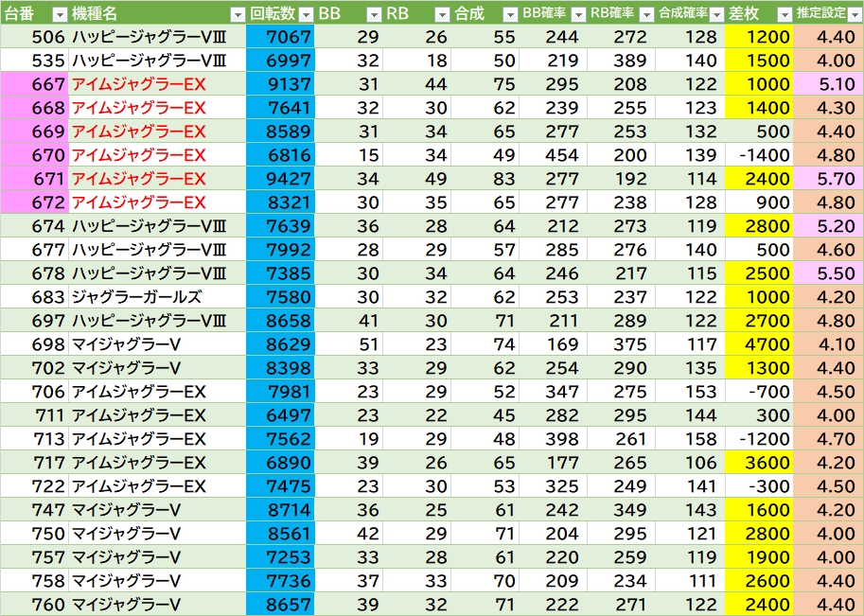864x616 pixels.
Task: Select the 差枚 cell showing -300
Action: (x=759, y=486)
